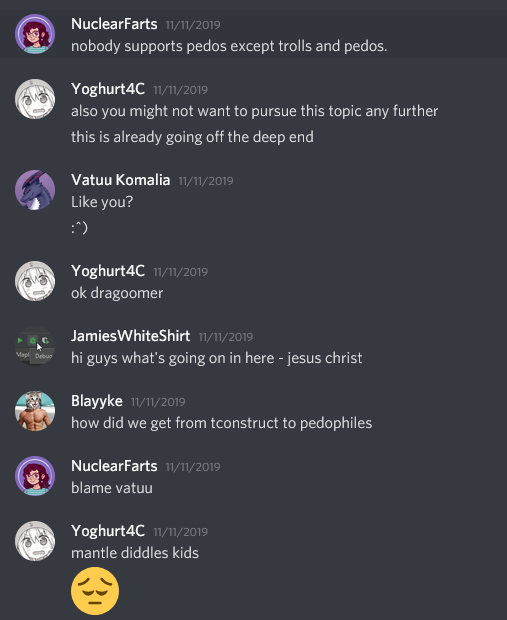Click Yoghurt4C avatar beside 'also you might not' message

(35, 99)
